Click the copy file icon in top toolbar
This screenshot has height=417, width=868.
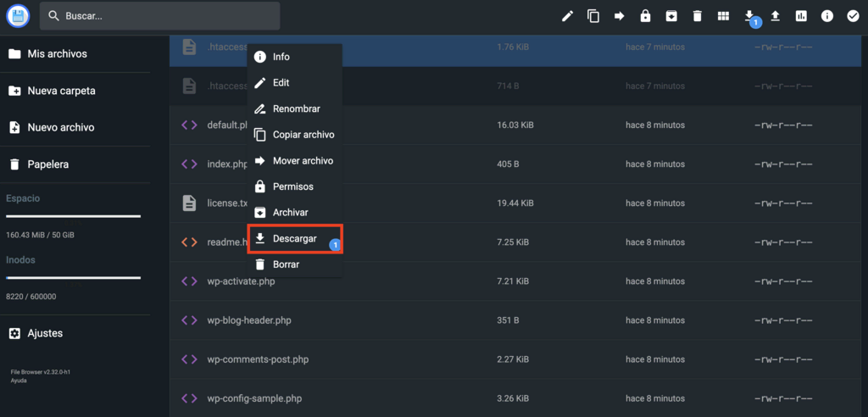click(x=593, y=16)
